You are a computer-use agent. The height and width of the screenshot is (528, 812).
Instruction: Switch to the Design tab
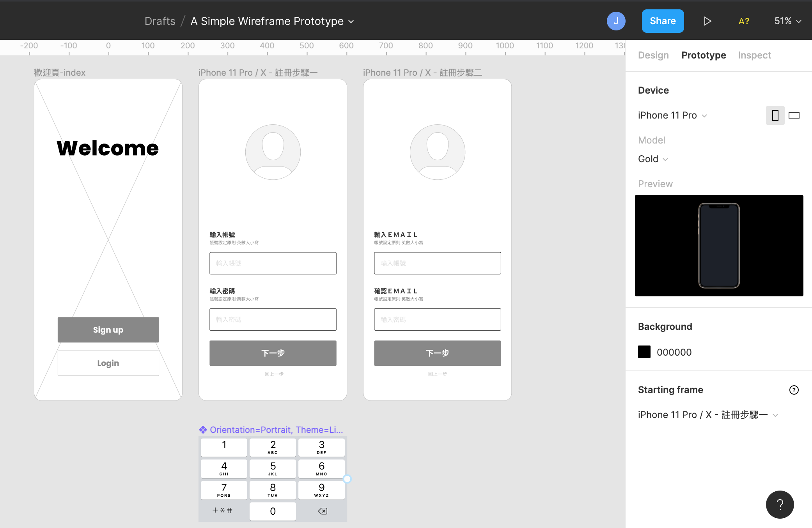point(653,55)
